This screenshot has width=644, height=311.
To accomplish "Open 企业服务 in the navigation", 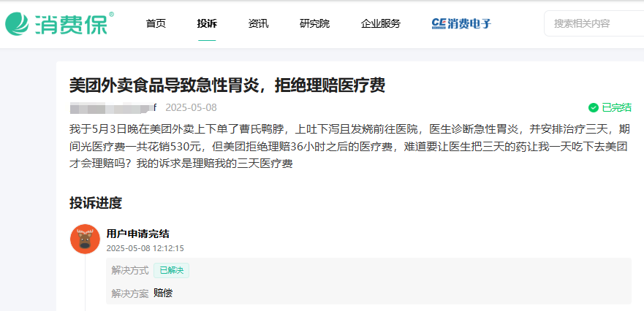I will (381, 23).
